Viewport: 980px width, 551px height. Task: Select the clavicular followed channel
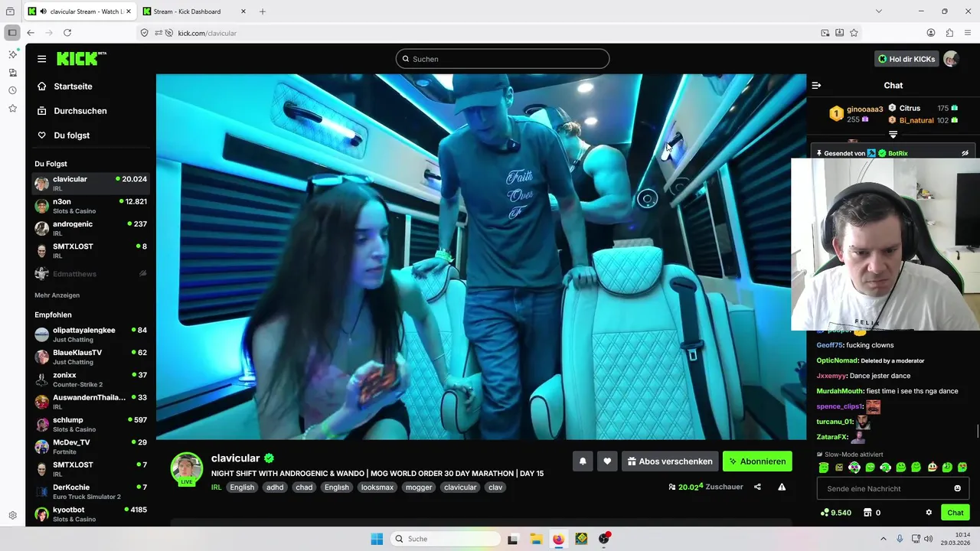(x=91, y=184)
